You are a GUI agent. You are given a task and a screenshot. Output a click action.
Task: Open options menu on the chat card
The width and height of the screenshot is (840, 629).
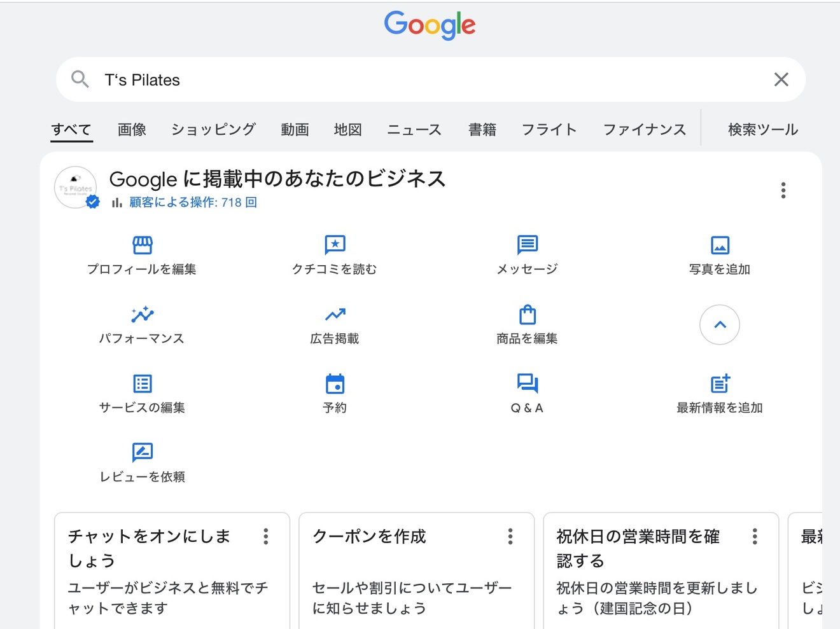tap(266, 536)
